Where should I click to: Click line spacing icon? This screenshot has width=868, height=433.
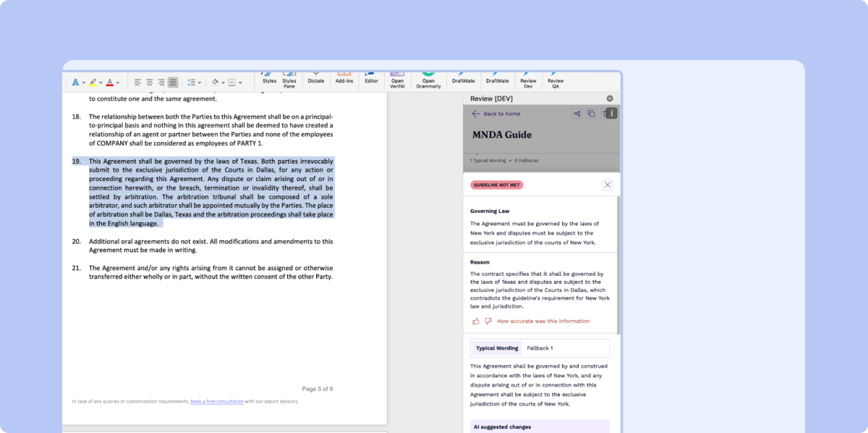(x=191, y=83)
